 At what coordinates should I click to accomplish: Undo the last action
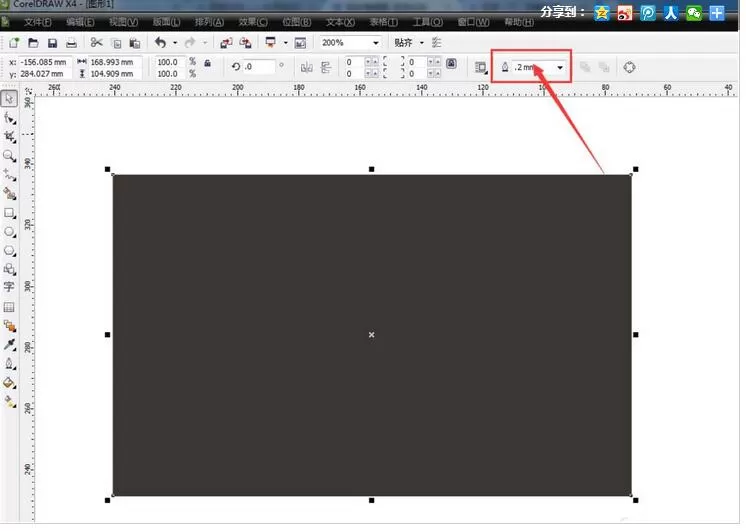tap(161, 43)
